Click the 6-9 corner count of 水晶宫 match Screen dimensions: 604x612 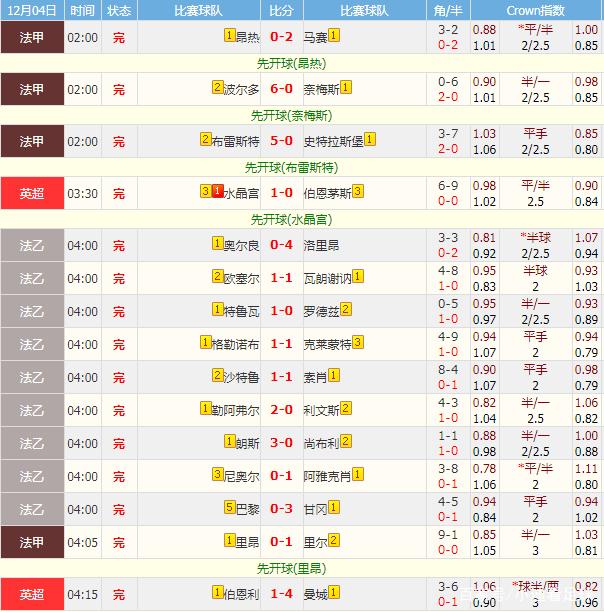(x=448, y=185)
